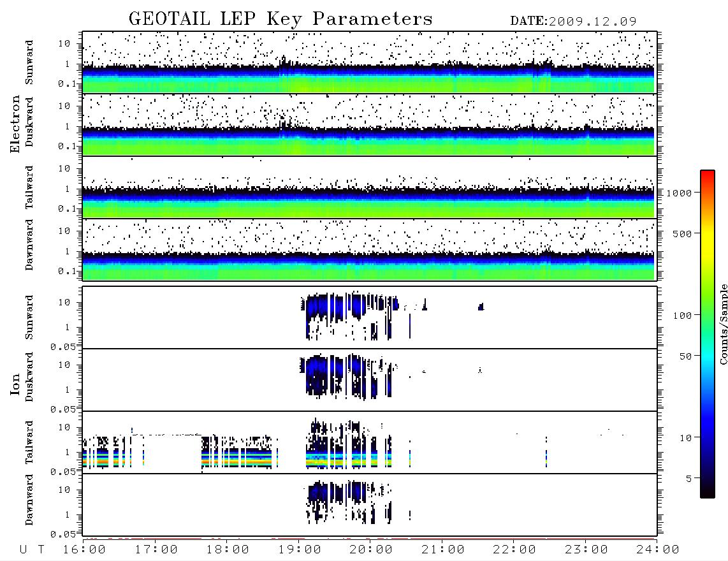
Task: Click the 17:00 time axis label
Action: click(x=156, y=550)
